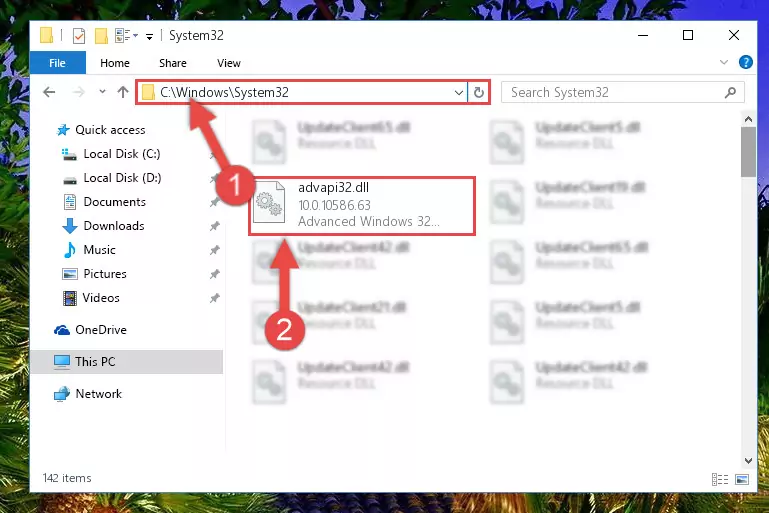Select Quick access in the navigation pane
This screenshot has width=769, height=513.
tap(110, 130)
